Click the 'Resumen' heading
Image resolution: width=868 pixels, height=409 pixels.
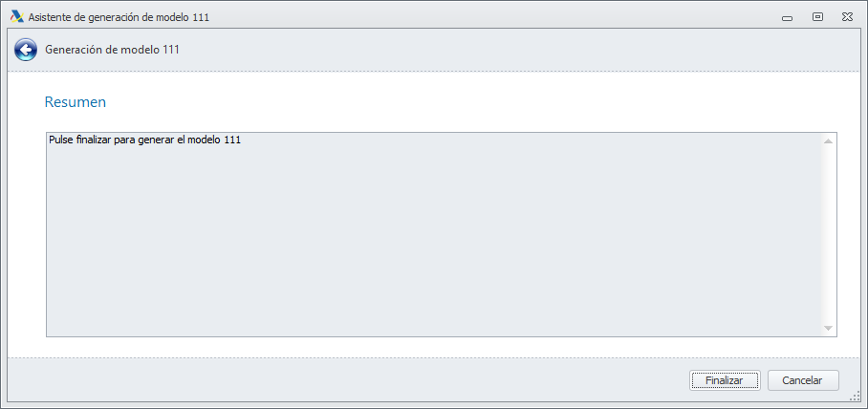click(76, 101)
